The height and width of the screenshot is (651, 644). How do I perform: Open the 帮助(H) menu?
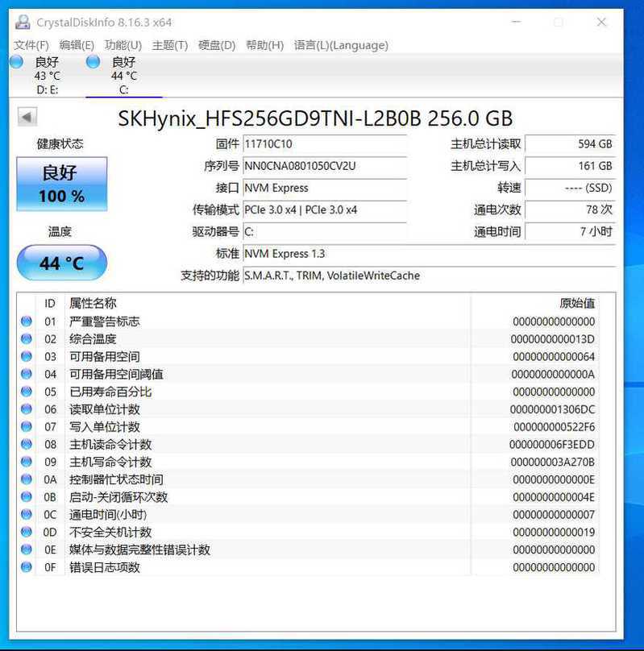pos(264,45)
